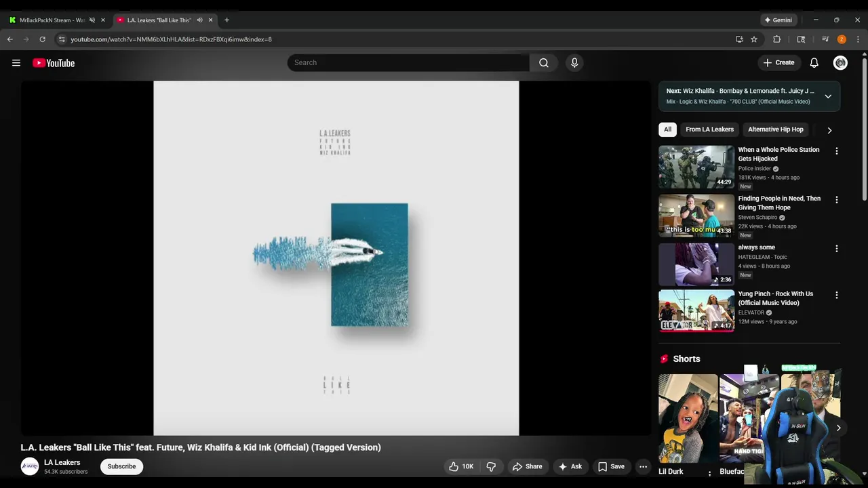Open ELEVATOR channel link
Screen dimensions: 868x488
tap(751, 313)
